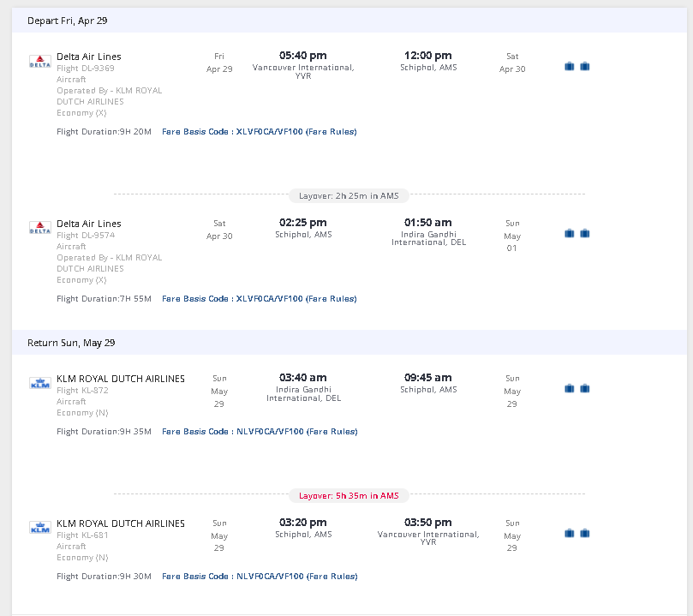
Task: Click the right baggage icon for flight DL-9369
Action: tap(585, 66)
